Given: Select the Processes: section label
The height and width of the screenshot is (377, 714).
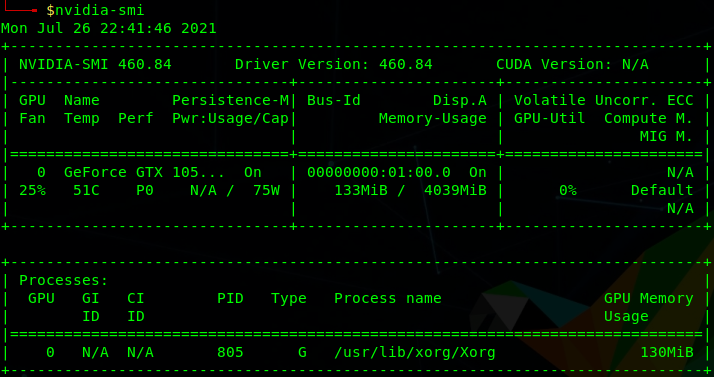Looking at the screenshot, I should click(64, 280).
